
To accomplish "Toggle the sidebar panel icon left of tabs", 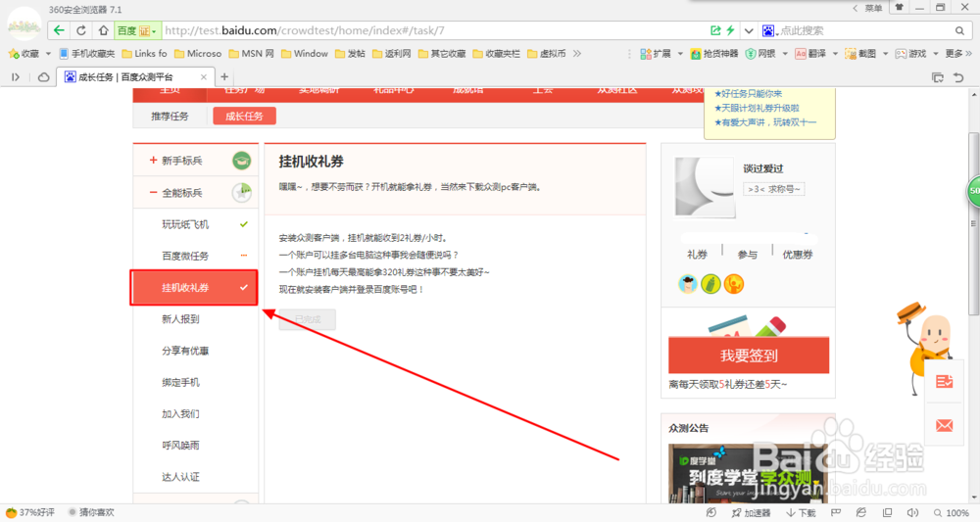I will click(x=17, y=76).
